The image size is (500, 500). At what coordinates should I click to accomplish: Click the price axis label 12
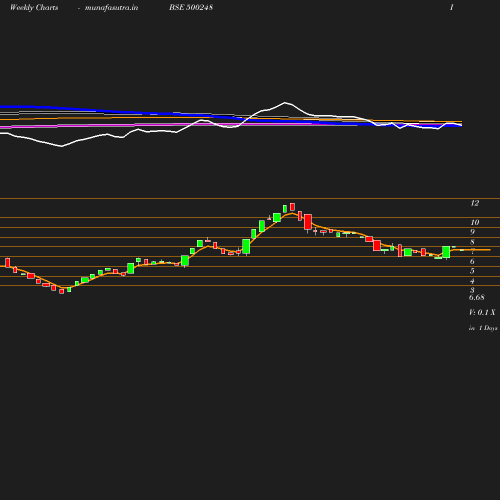click(x=475, y=203)
